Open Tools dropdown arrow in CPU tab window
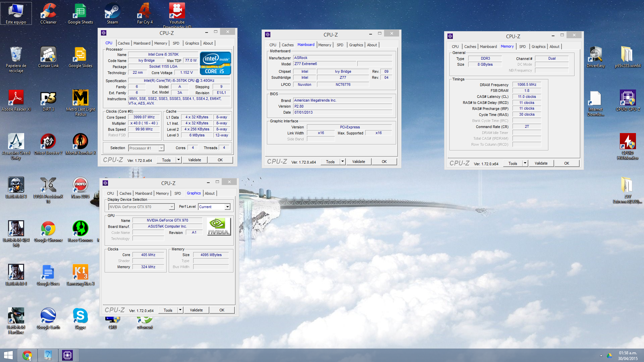Image resolution: width=644 pixels, height=362 pixels. [178, 160]
